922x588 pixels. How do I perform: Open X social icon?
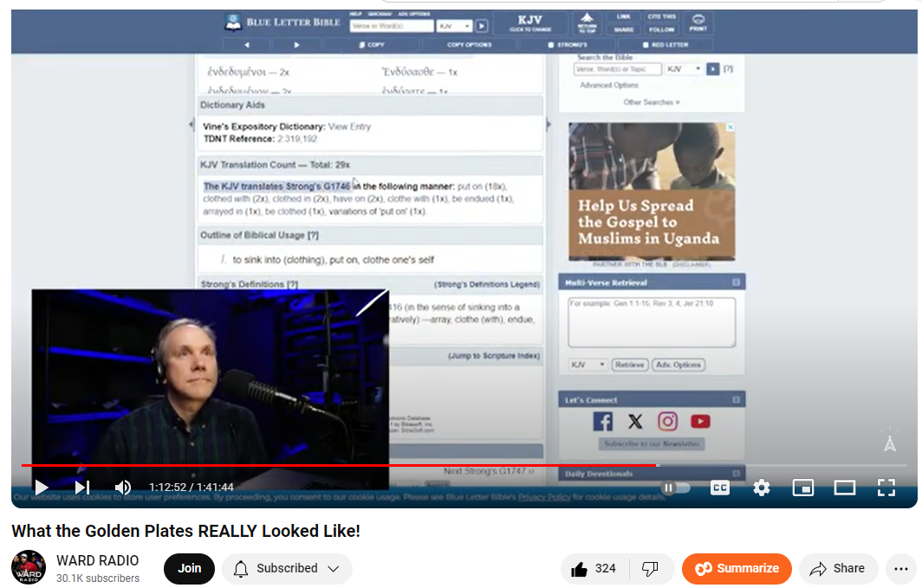pyautogui.click(x=635, y=421)
